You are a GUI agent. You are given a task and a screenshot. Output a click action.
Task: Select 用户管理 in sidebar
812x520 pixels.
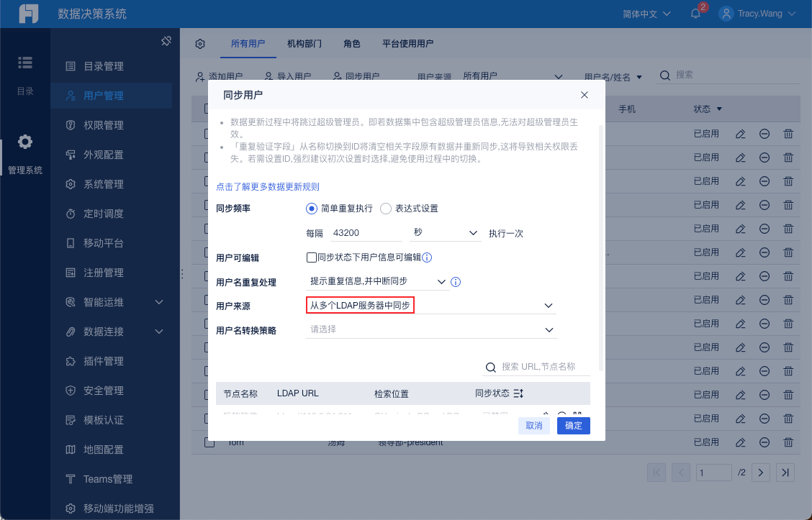[112, 96]
